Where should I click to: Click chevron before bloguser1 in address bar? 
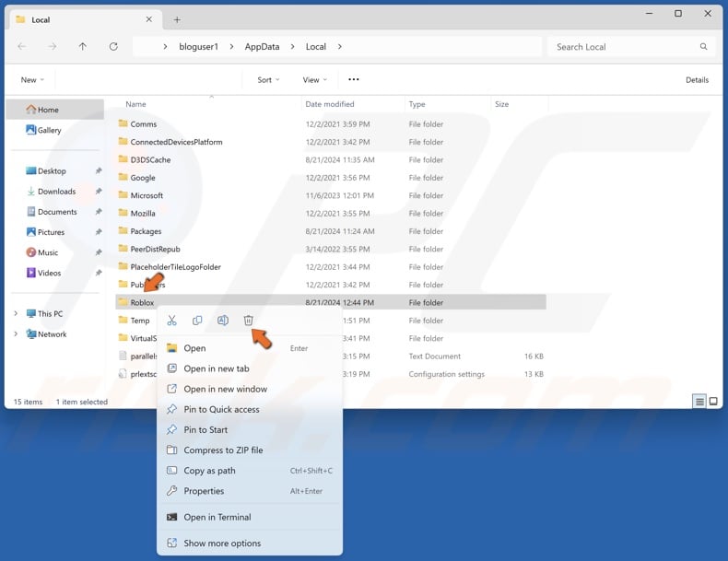165,46
